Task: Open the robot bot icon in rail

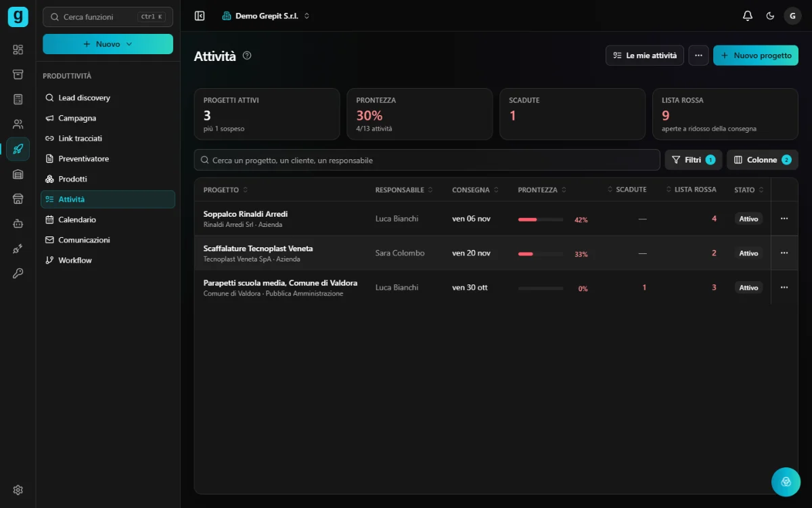Action: [x=18, y=224]
